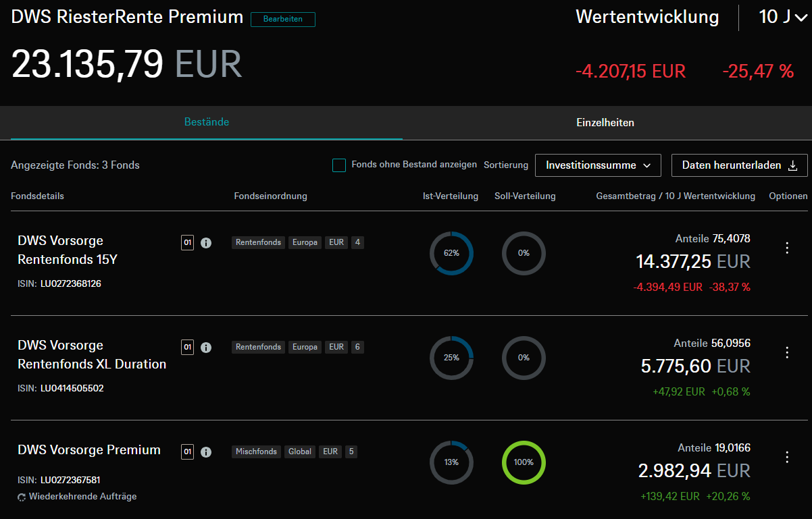Select the Bestände tab
This screenshot has height=519, width=812.
tap(207, 122)
